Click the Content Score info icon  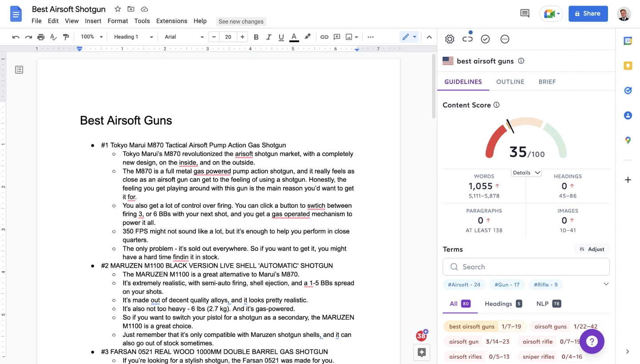(x=496, y=105)
